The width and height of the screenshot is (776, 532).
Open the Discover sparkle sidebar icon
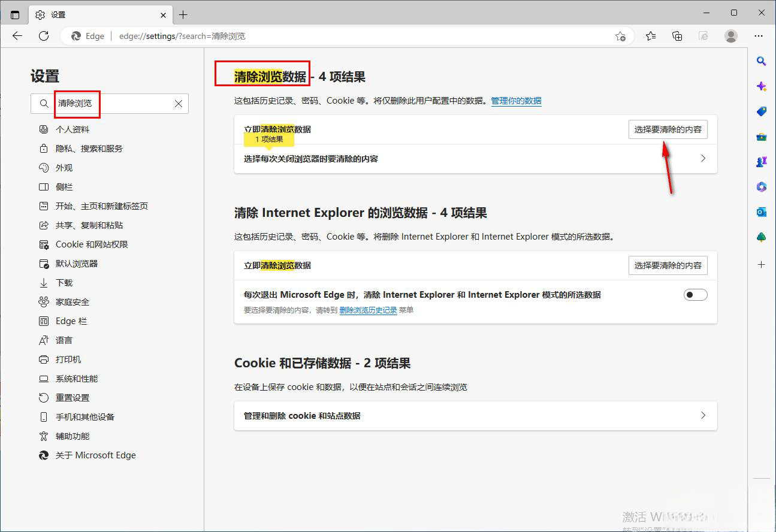(762, 86)
